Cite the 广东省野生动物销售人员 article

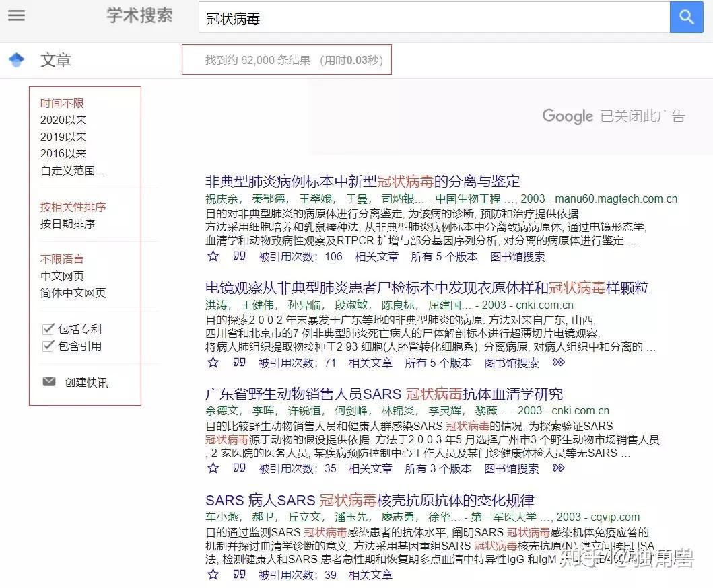tap(239, 468)
